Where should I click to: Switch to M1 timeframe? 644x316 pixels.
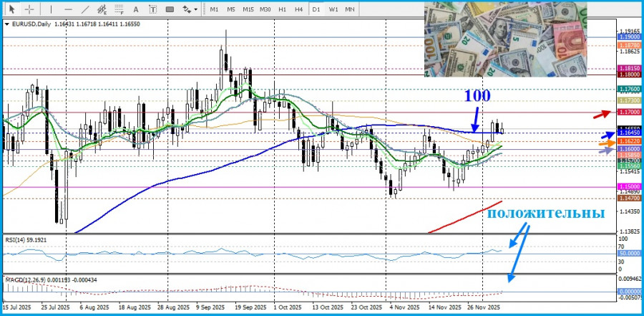[214, 9]
